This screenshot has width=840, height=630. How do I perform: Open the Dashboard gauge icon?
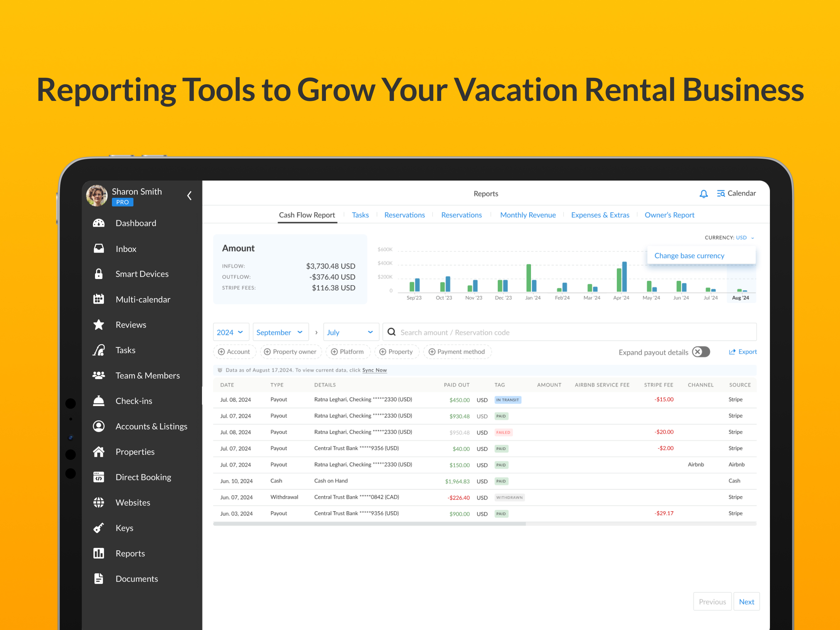tap(99, 223)
